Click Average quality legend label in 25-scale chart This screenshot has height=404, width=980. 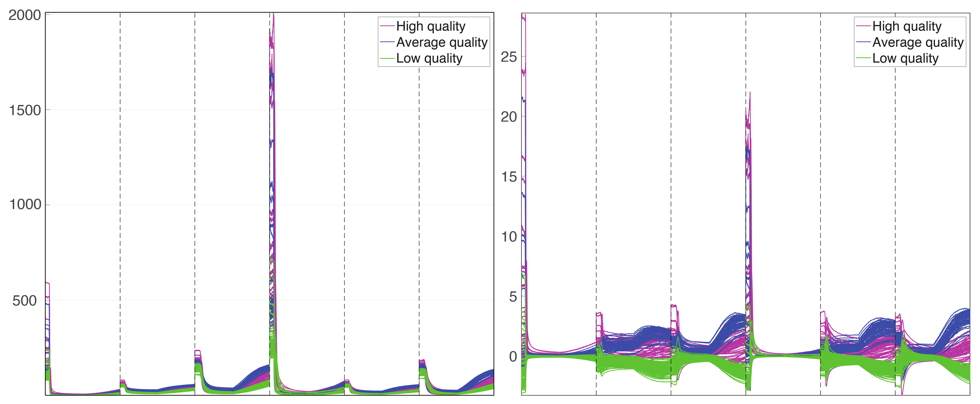point(918,42)
